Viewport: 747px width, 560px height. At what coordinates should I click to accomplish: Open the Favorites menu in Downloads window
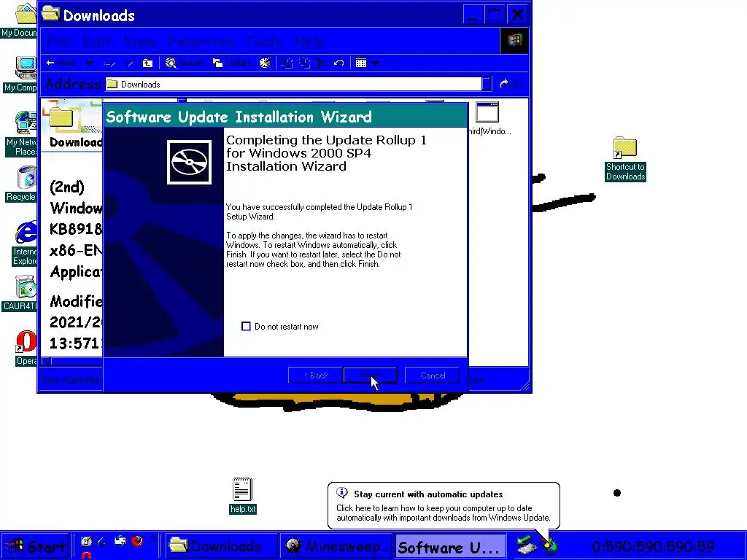point(201,42)
